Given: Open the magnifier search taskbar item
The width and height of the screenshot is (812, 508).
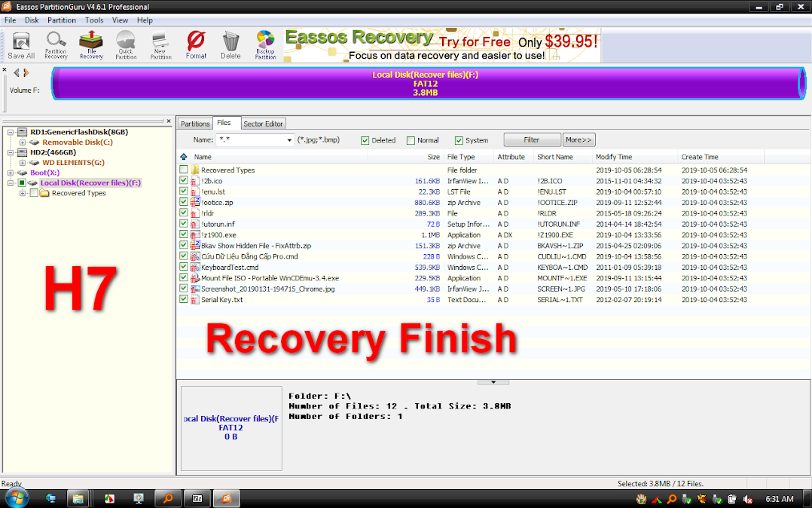Looking at the screenshot, I should (x=168, y=499).
